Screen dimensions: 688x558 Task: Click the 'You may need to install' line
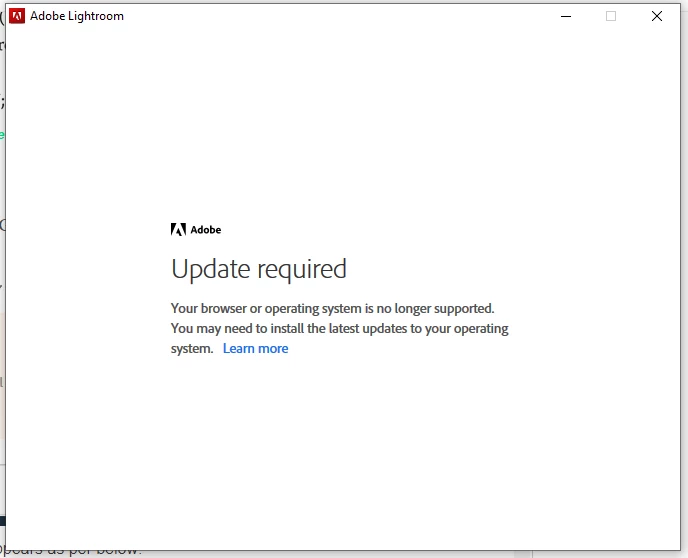click(x=340, y=329)
